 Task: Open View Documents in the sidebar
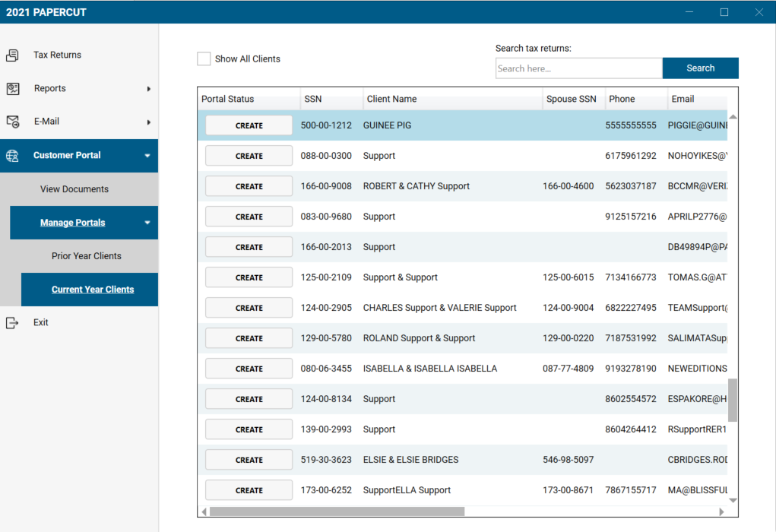74,189
